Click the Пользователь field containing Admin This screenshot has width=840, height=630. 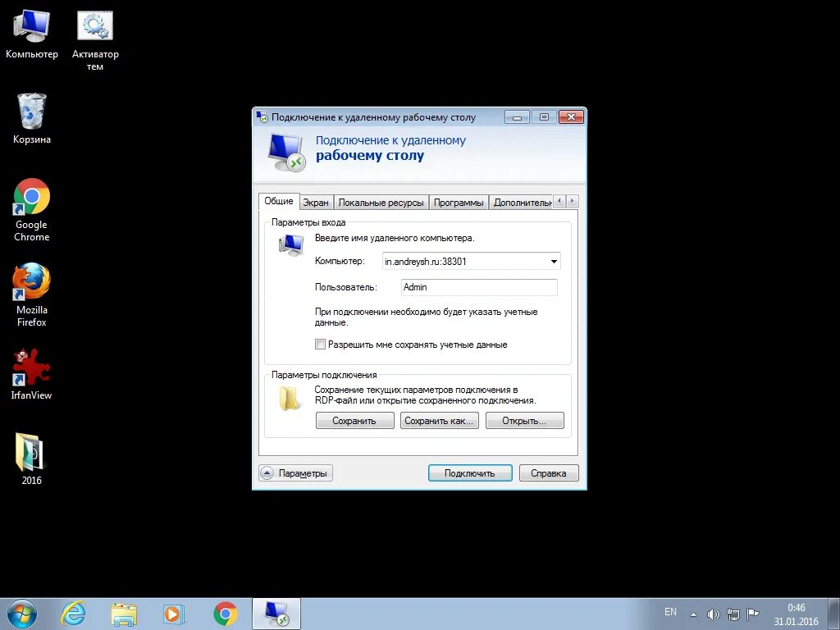(x=479, y=287)
